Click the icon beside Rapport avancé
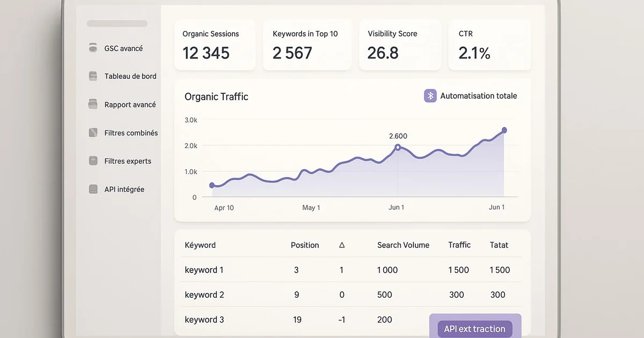This screenshot has height=338, width=644. coord(93,104)
